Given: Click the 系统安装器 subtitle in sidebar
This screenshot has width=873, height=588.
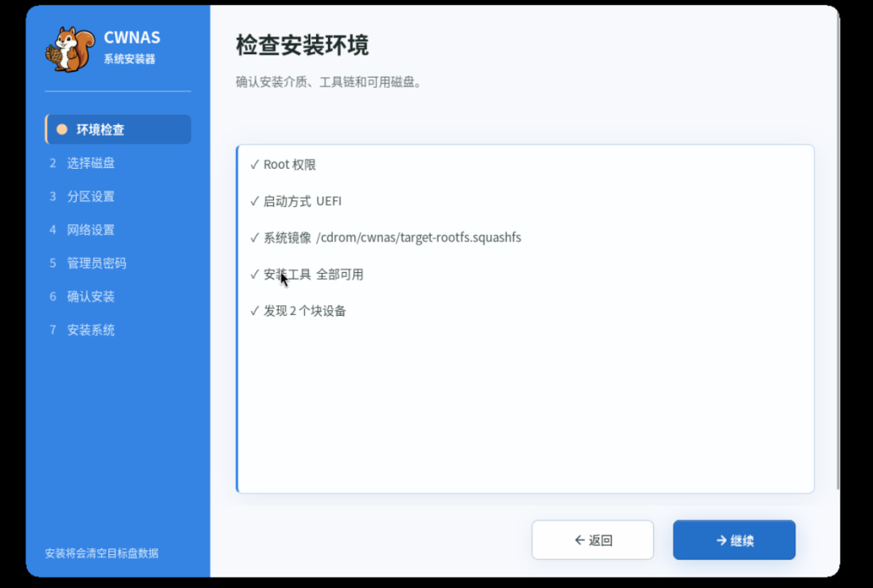Looking at the screenshot, I should 129,59.
